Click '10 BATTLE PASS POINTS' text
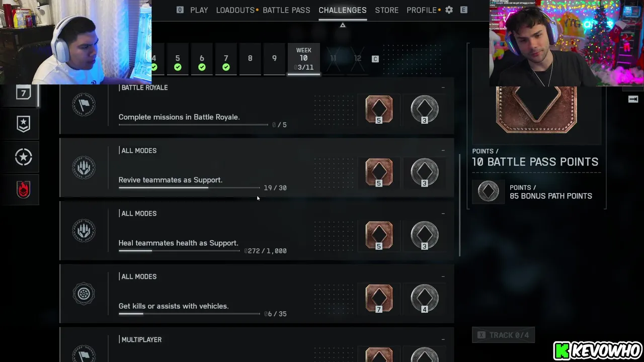 (x=535, y=162)
